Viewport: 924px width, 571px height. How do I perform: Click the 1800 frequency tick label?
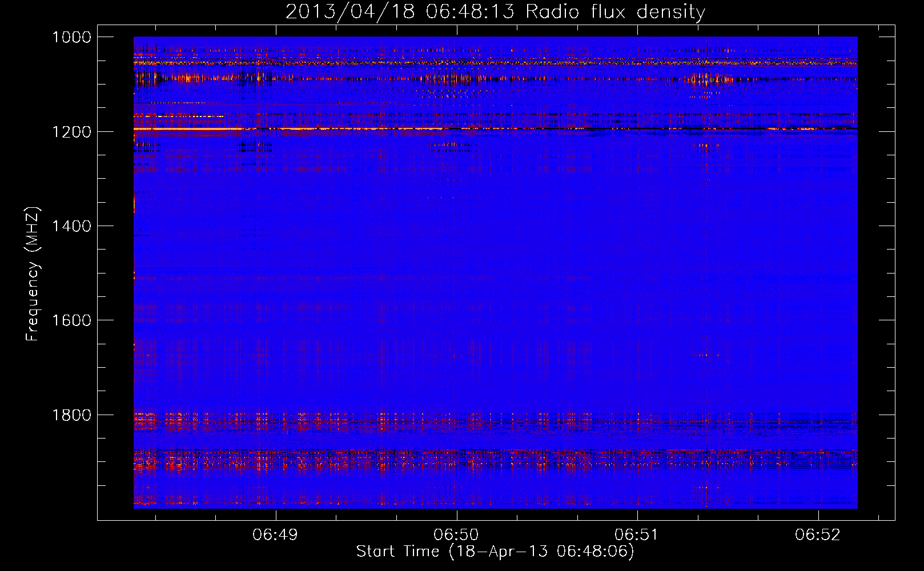point(71,415)
